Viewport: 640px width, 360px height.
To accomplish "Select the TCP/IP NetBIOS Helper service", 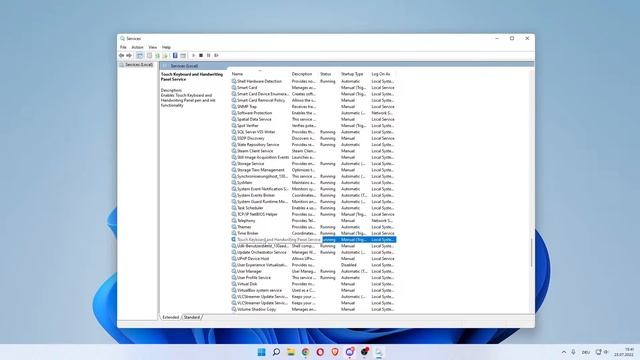I will click(313, 214).
